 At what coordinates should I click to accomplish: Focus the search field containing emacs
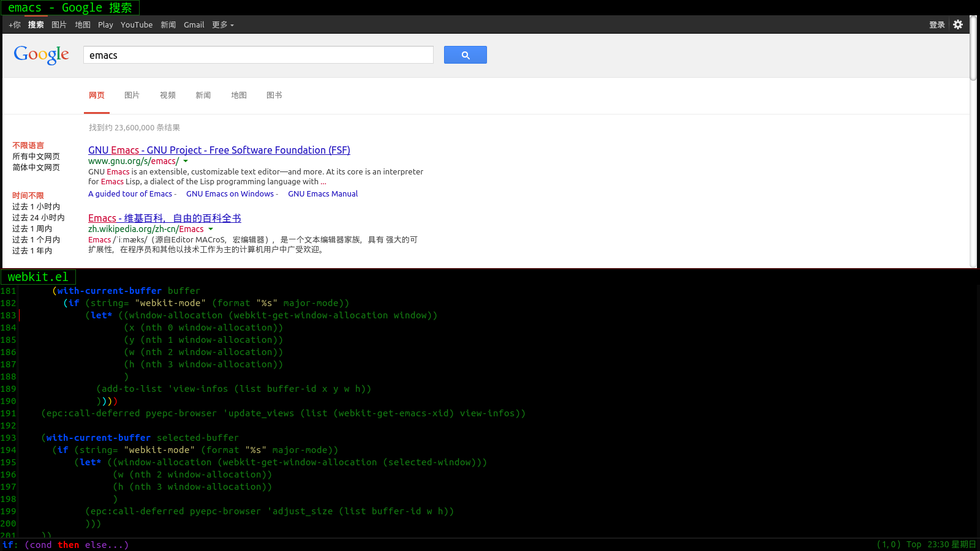click(x=258, y=55)
